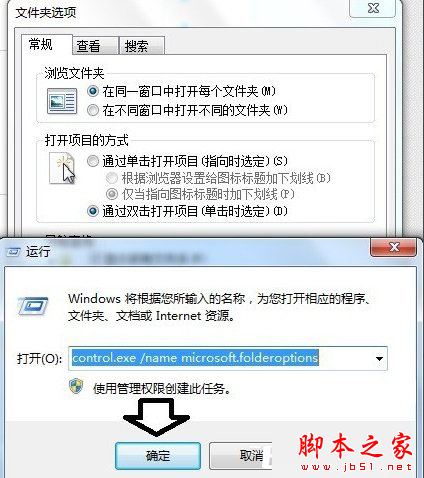This screenshot has width=424, height=478.
Task: Click the browse folders window icon
Action: click(62, 101)
